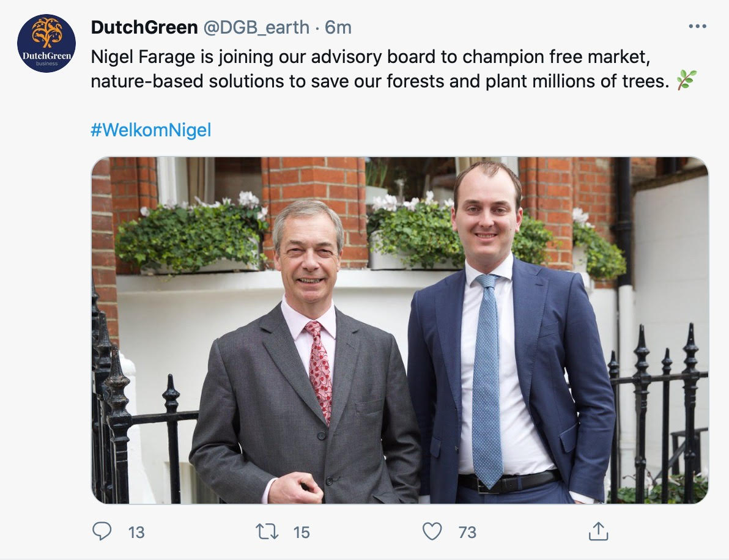Open the @DGB_earth handle link
The width and height of the screenshot is (729, 560).
pos(256,28)
